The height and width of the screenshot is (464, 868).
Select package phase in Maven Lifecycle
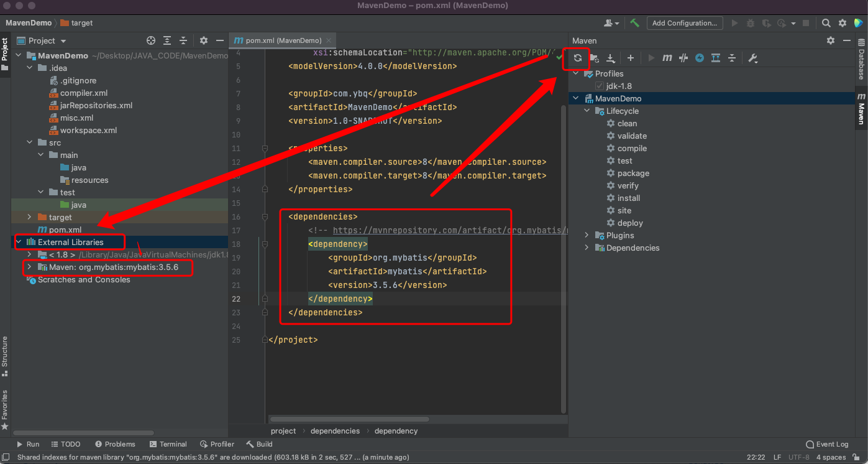(633, 173)
